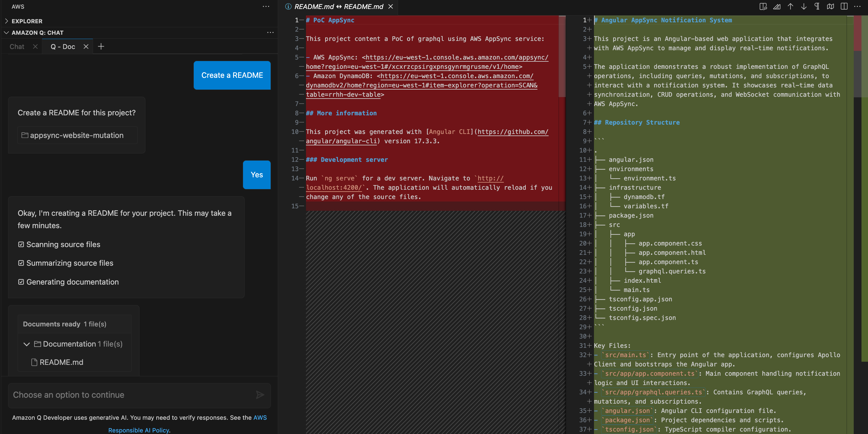Open the AWS Responsible AI Policy link
The height and width of the screenshot is (434, 868).
click(x=139, y=430)
